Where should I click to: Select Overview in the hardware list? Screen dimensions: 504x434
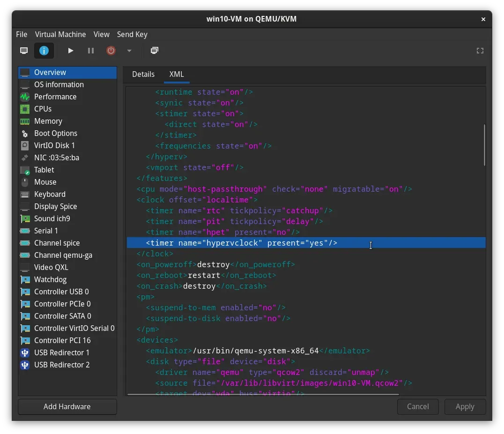(67, 72)
